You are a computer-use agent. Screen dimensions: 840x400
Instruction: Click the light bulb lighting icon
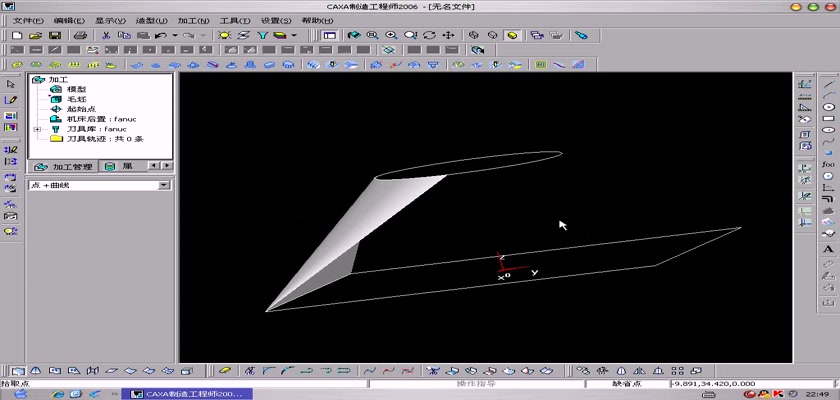pyautogui.click(x=224, y=35)
